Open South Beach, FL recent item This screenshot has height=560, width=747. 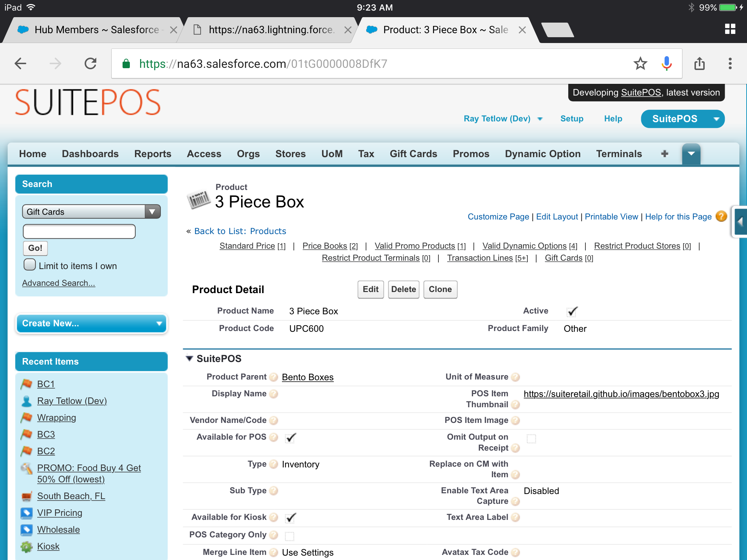pyautogui.click(x=71, y=496)
